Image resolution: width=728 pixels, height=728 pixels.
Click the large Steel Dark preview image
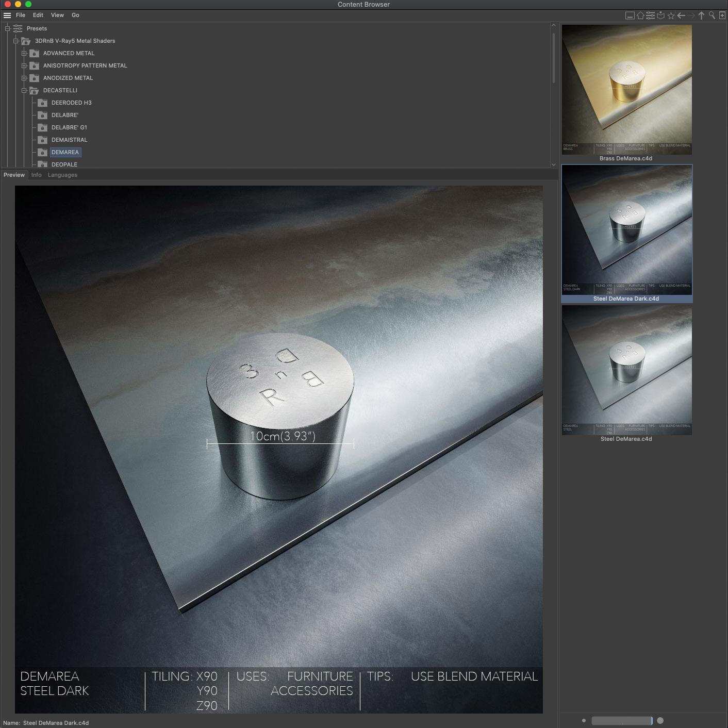pyautogui.click(x=279, y=450)
